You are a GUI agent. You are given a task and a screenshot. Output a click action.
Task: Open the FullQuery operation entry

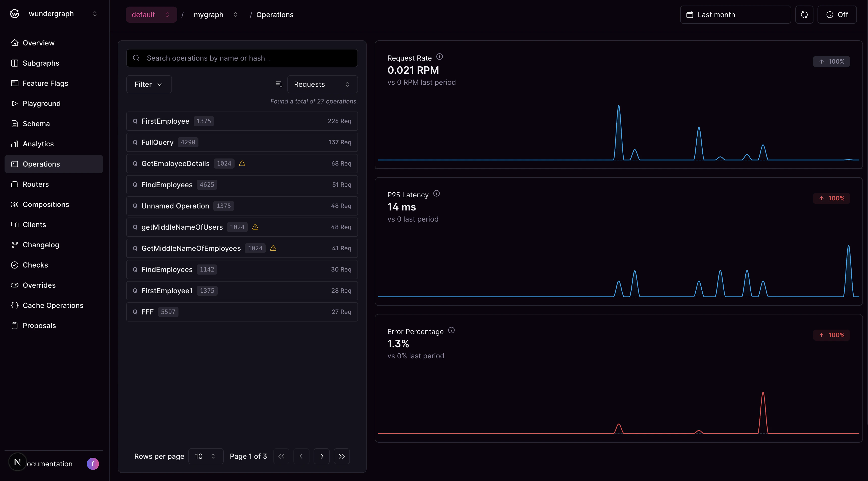[x=242, y=142]
